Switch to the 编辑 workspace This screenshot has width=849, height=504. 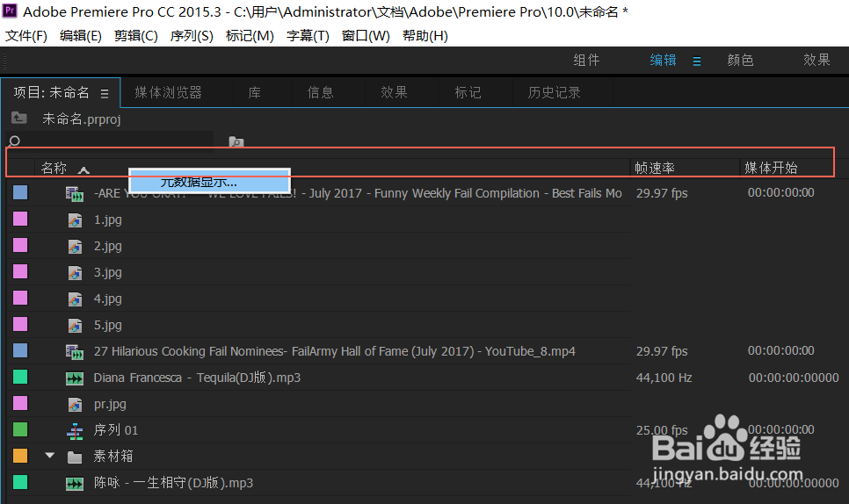pyautogui.click(x=664, y=60)
